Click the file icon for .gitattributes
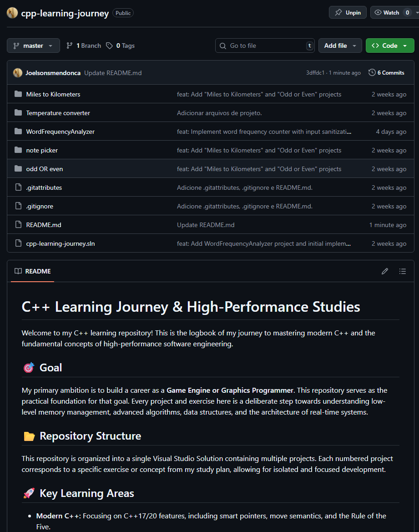The height and width of the screenshot is (532, 419). coord(18,187)
